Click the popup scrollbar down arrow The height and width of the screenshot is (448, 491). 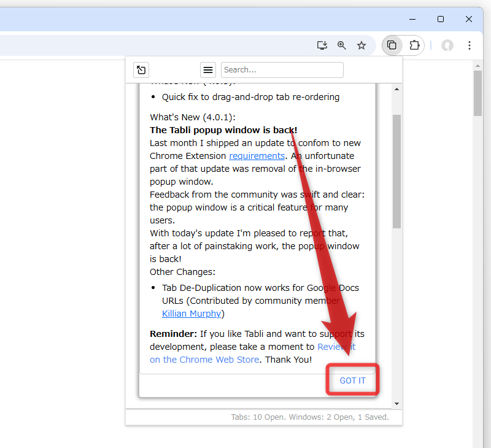(x=396, y=404)
